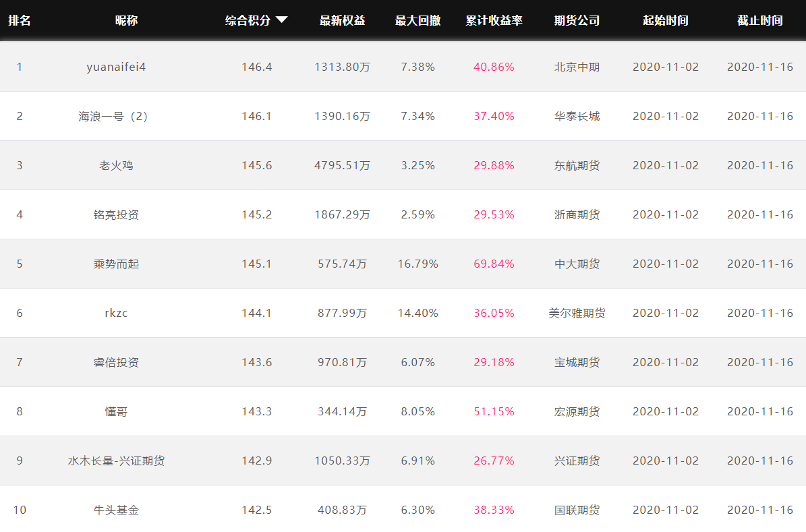806x532 pixels.
Task: Click return rate 37.40%
Action: (x=494, y=116)
